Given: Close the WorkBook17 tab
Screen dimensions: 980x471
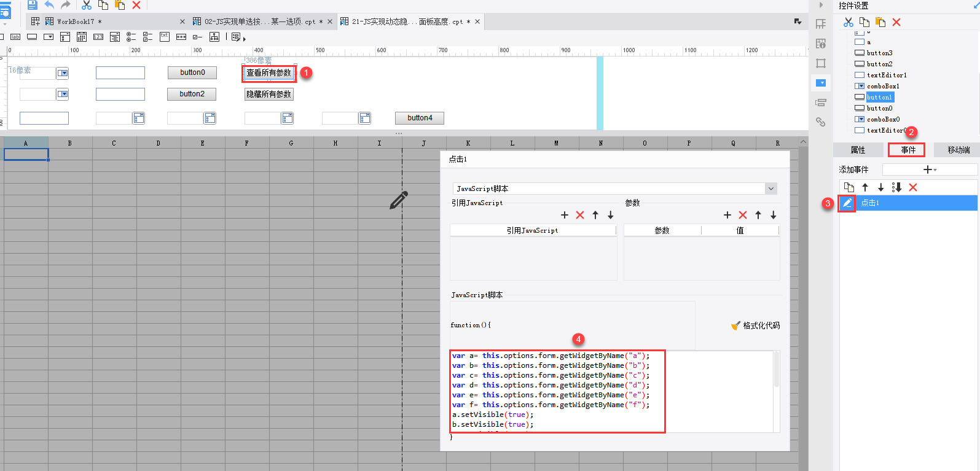Looking at the screenshot, I should (182, 21).
